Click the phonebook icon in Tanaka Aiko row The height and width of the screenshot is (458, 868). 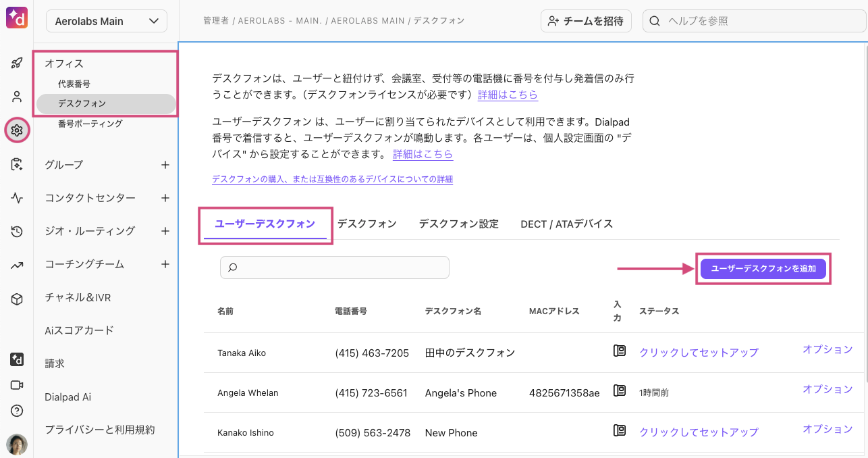[x=620, y=351]
